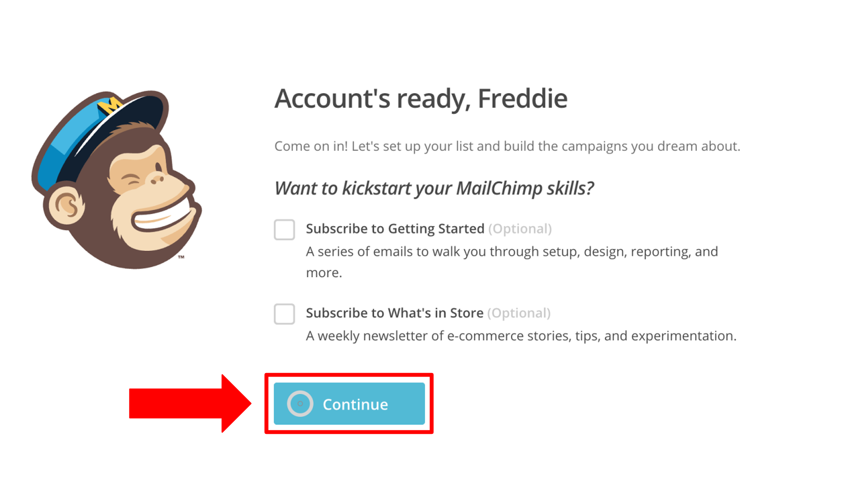Tick the Subscribe to What's in Store checkbox
The width and height of the screenshot is (868, 488).
[285, 314]
